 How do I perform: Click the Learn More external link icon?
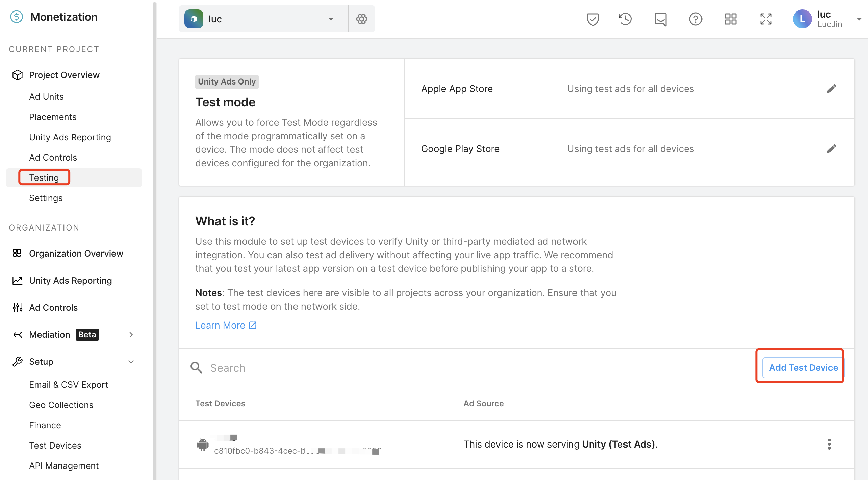tap(253, 325)
